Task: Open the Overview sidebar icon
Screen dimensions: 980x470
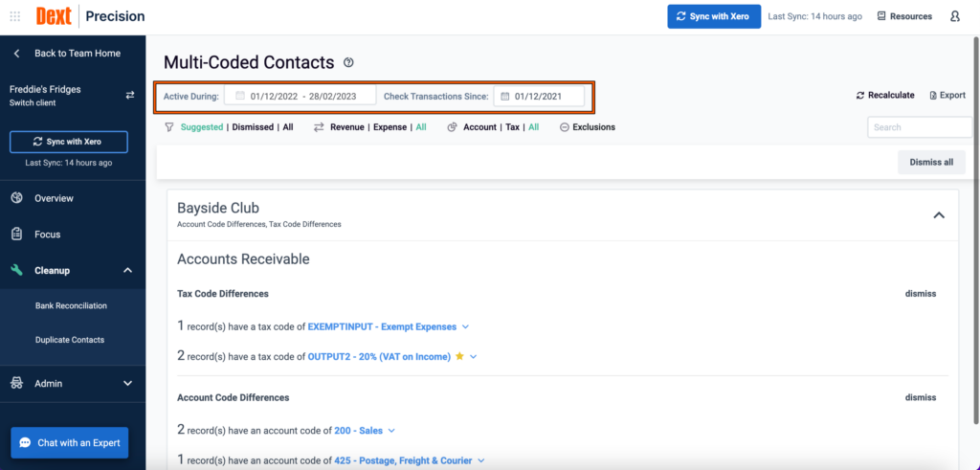Action: point(17,198)
